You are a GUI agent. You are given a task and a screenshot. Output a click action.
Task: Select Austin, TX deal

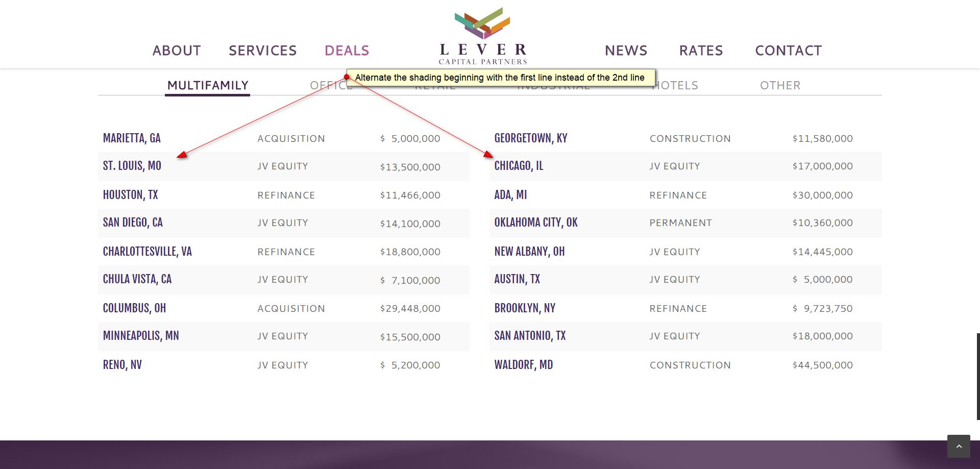pos(517,279)
